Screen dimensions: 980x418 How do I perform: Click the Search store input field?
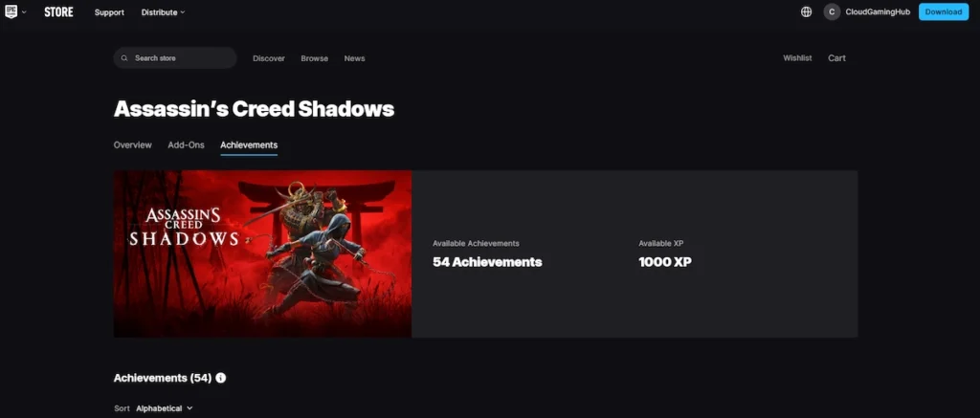[x=175, y=58]
